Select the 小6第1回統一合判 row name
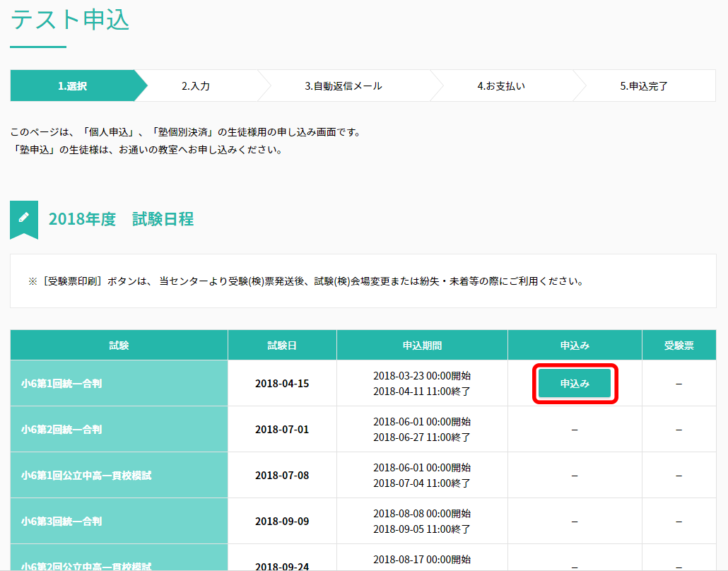Image resolution: width=728 pixels, height=571 pixels. click(61, 384)
